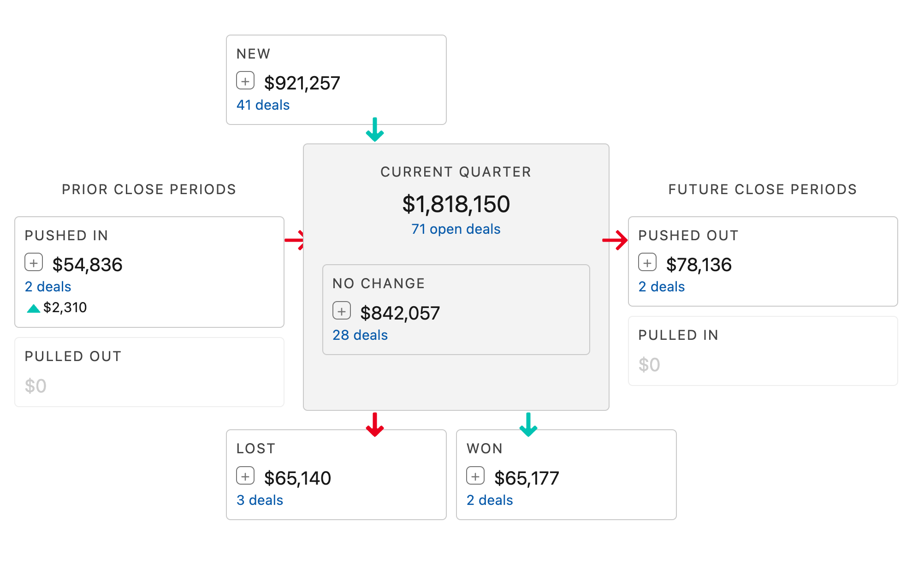Expand the LOST plus icon

(x=245, y=476)
